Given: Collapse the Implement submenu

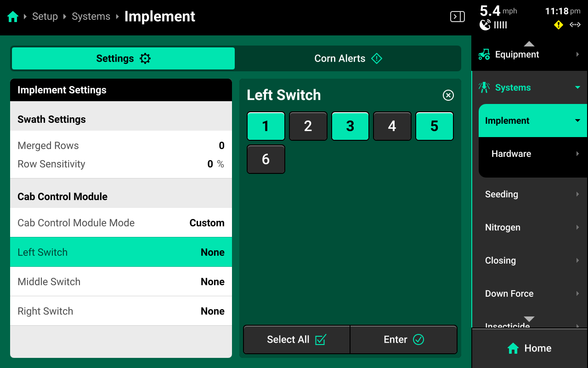Looking at the screenshot, I should click(x=533, y=121).
